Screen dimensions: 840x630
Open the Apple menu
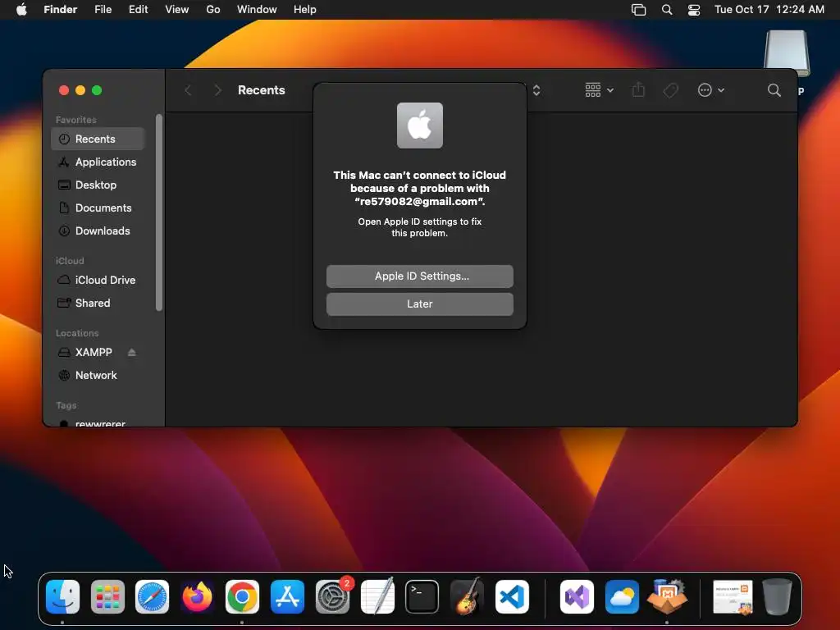point(21,9)
